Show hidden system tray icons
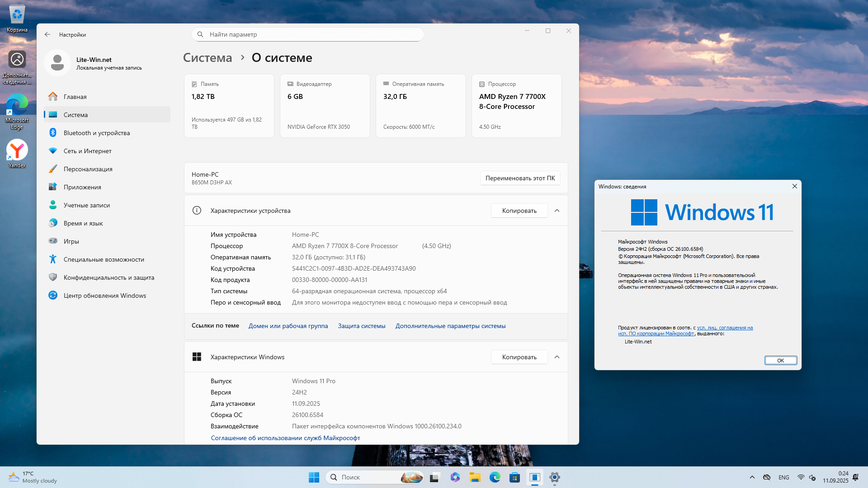Viewport: 868px width, 488px height. [x=752, y=477]
